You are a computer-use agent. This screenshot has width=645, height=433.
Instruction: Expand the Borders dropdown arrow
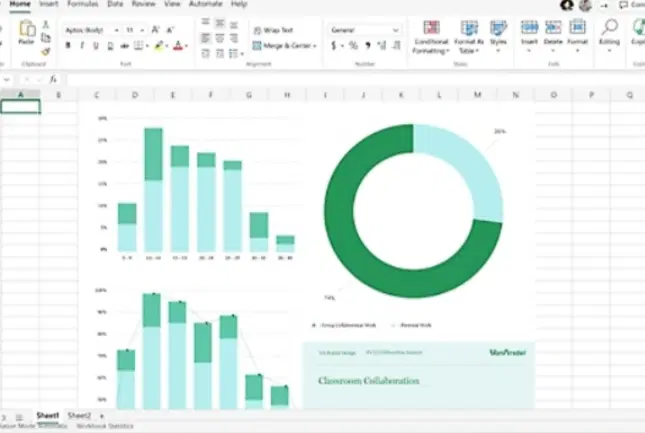coord(147,46)
